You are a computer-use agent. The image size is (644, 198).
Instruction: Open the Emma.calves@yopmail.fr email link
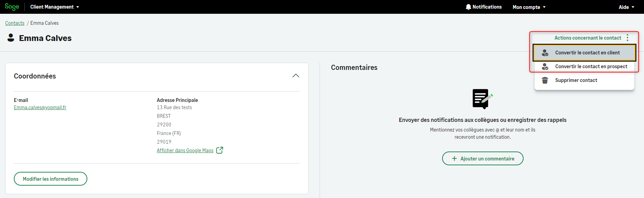tap(40, 107)
